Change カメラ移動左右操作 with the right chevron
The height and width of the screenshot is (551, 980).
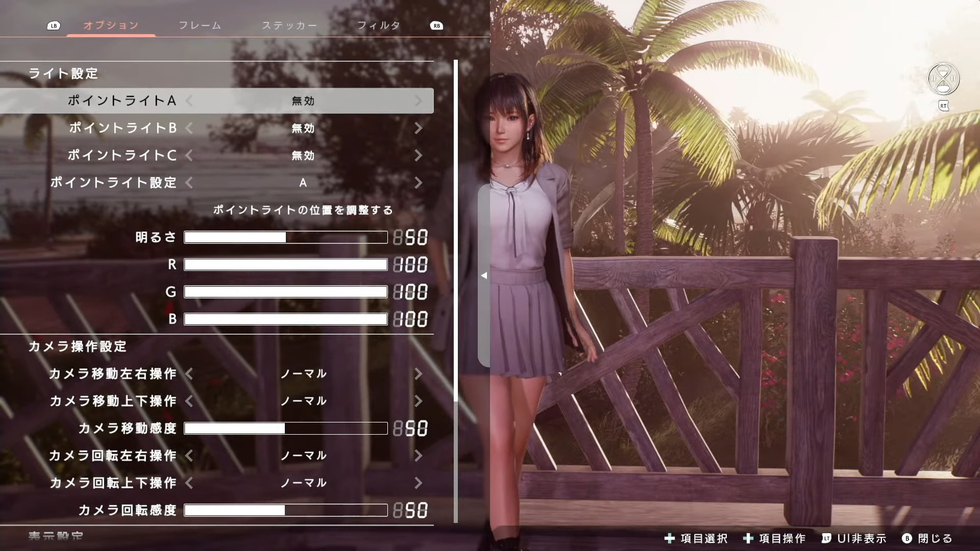[x=419, y=373]
